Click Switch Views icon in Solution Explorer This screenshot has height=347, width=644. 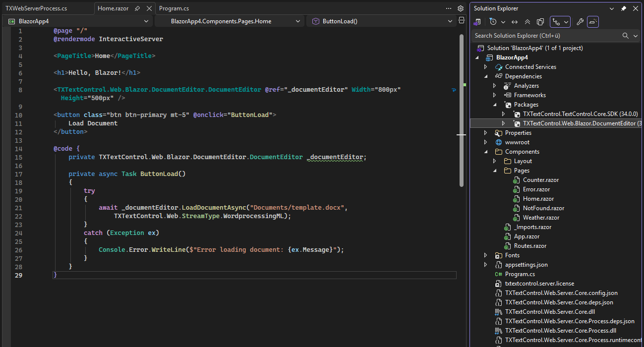(x=477, y=22)
